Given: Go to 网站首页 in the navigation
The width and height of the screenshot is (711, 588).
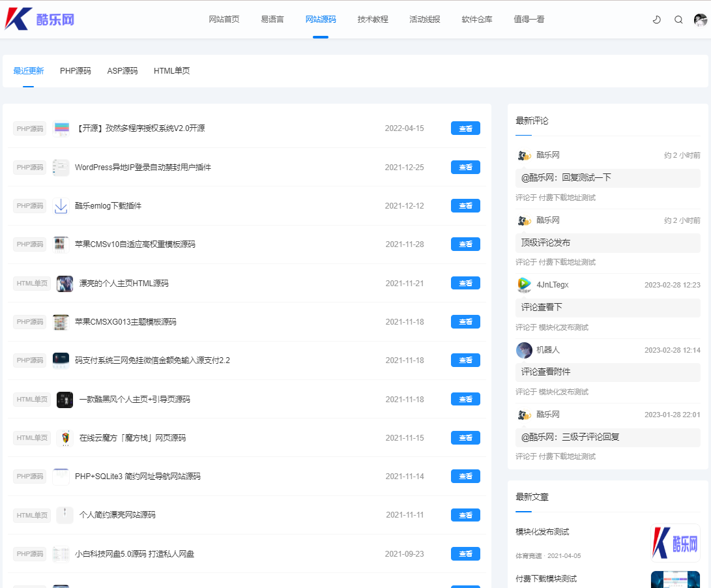Looking at the screenshot, I should 224,20.
